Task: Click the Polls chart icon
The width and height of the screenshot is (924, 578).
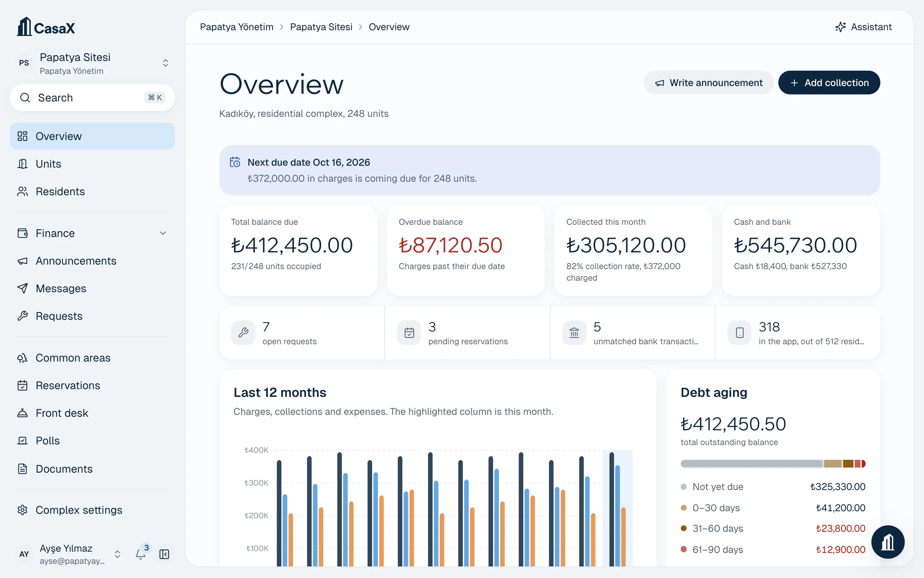Action: [x=22, y=440]
